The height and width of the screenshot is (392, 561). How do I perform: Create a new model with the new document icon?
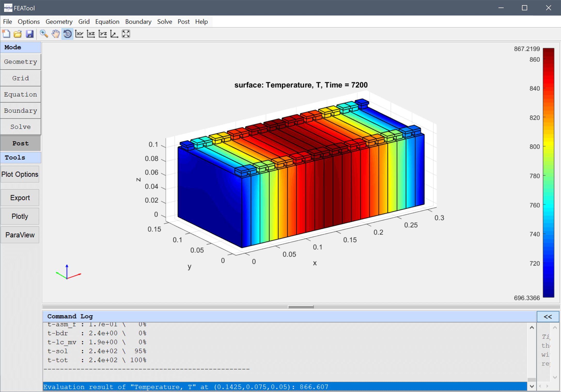(6, 34)
